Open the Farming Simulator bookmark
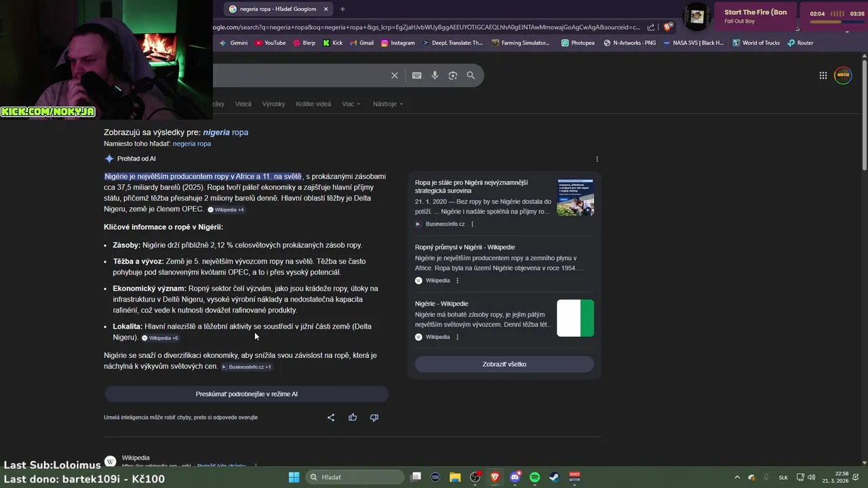 pos(521,43)
